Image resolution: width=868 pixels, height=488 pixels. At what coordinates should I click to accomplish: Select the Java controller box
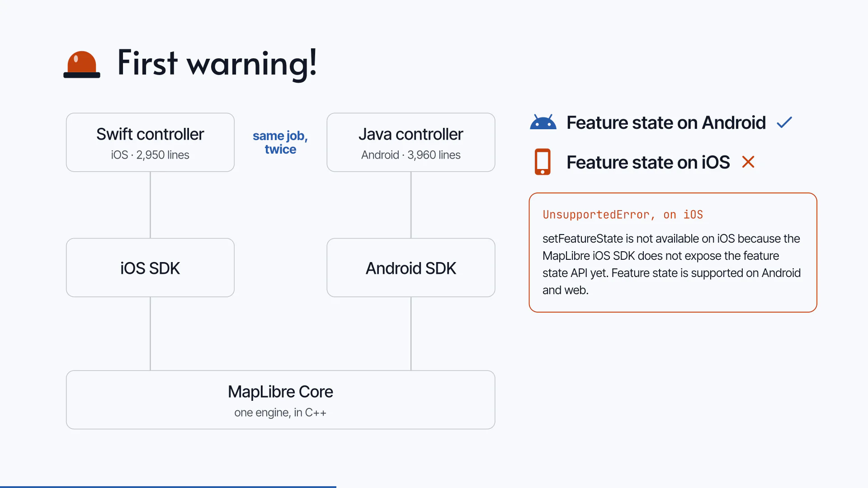(x=410, y=142)
